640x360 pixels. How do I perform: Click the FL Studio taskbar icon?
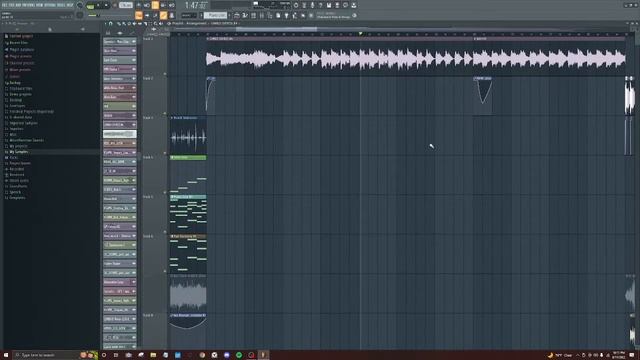263,355
